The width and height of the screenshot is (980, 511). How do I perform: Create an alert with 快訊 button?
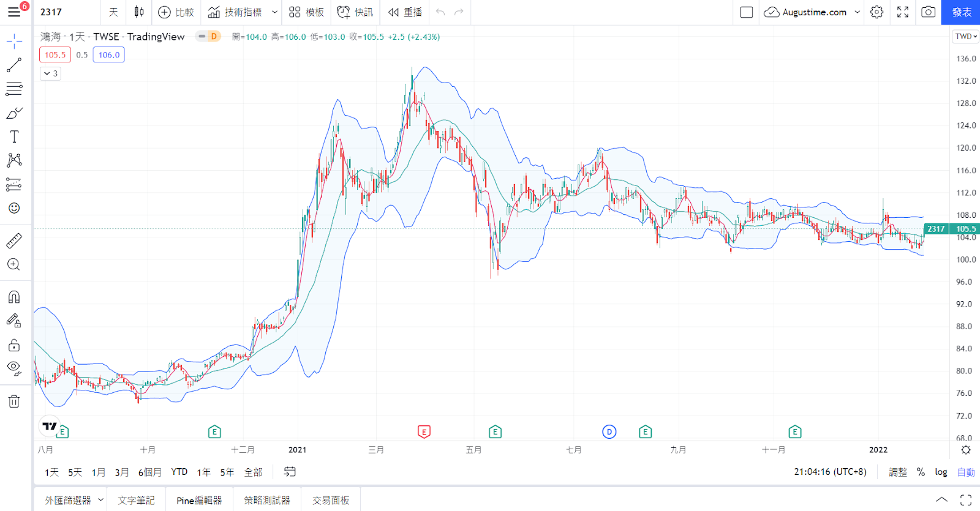[355, 12]
